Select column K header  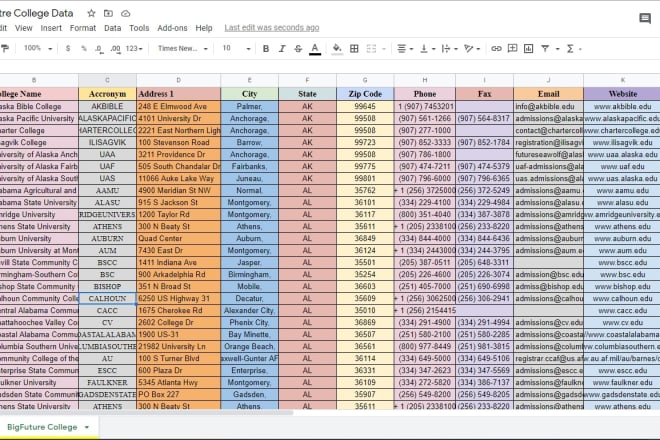click(x=622, y=80)
